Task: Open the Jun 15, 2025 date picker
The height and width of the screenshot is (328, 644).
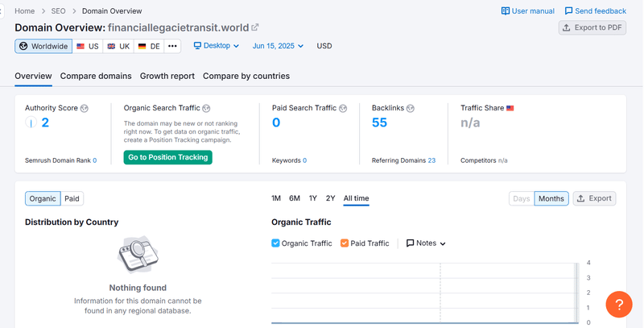Action: coord(278,46)
